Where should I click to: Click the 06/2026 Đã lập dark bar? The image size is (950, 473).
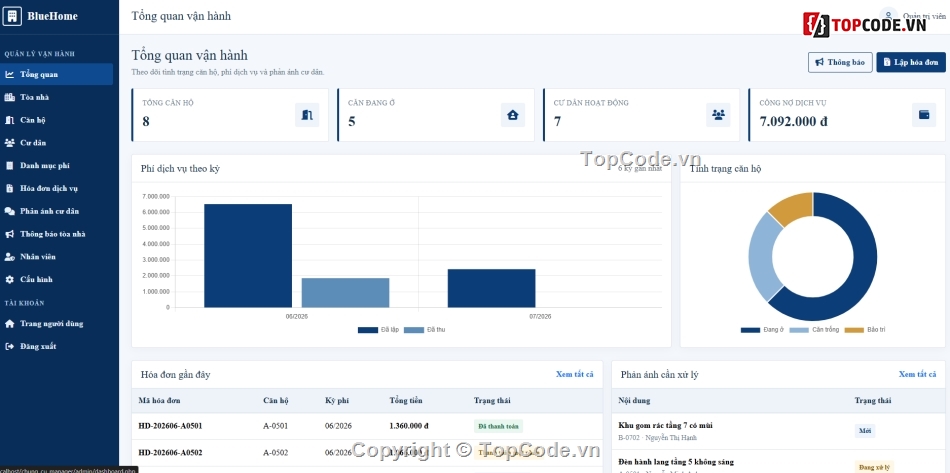(x=248, y=256)
